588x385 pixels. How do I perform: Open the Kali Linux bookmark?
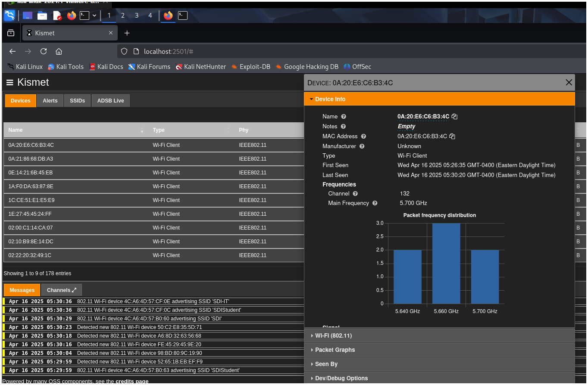[x=25, y=67]
